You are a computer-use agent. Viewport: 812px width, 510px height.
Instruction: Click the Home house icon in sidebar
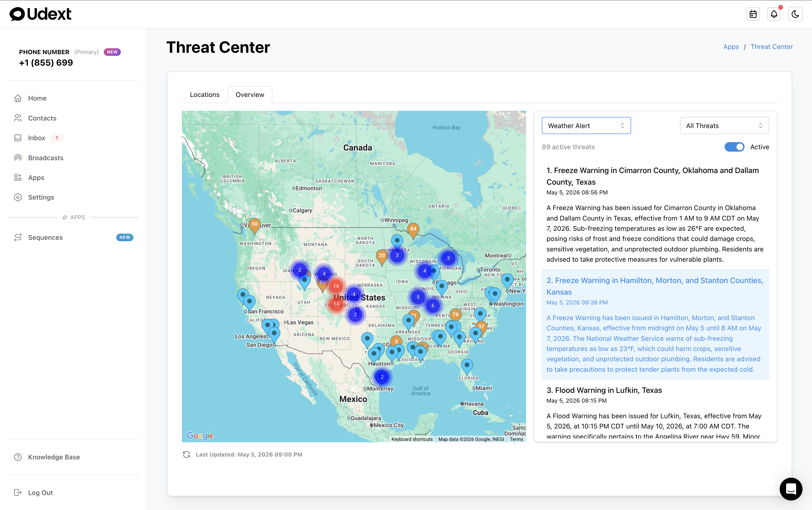(x=18, y=98)
